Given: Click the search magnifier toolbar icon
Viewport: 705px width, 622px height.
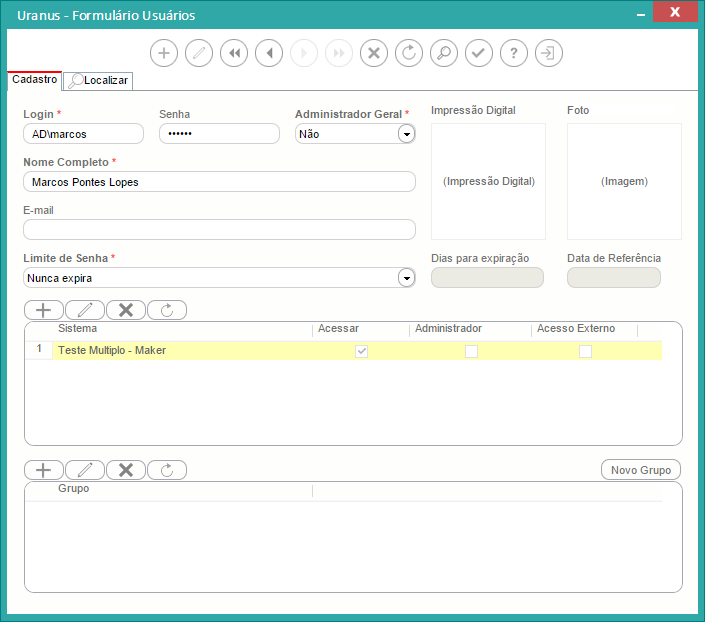Looking at the screenshot, I should coord(444,53).
